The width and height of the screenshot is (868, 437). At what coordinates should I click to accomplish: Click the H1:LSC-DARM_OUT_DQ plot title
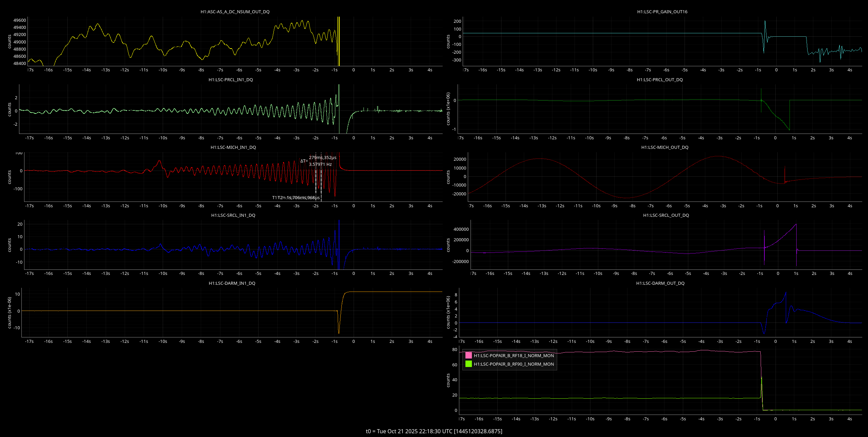pyautogui.click(x=660, y=283)
